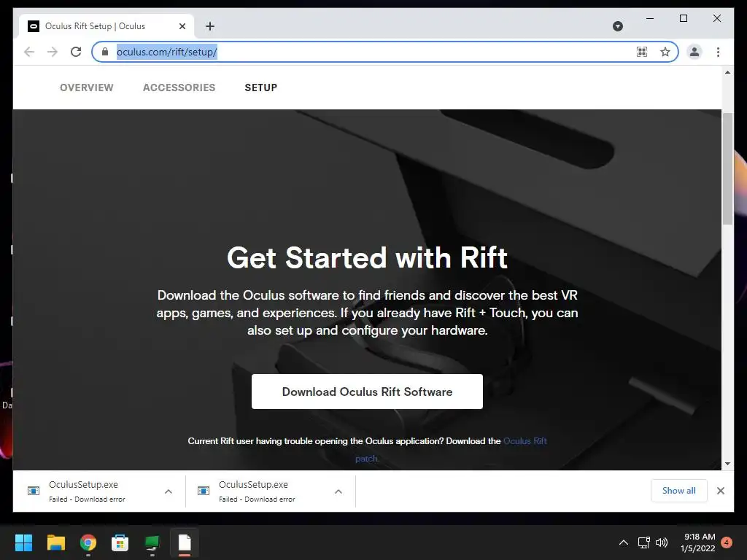Expand options for second OculusSetup.exe download
747x560 pixels.
[338, 491]
